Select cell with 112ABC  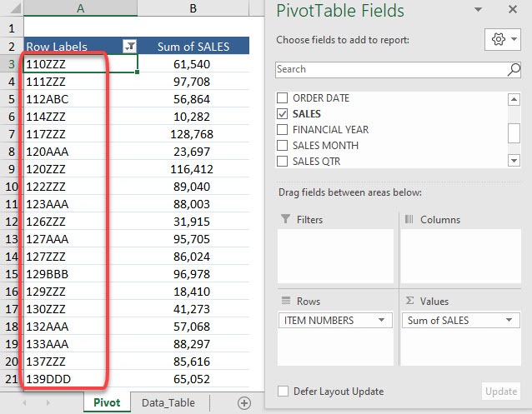(80, 99)
